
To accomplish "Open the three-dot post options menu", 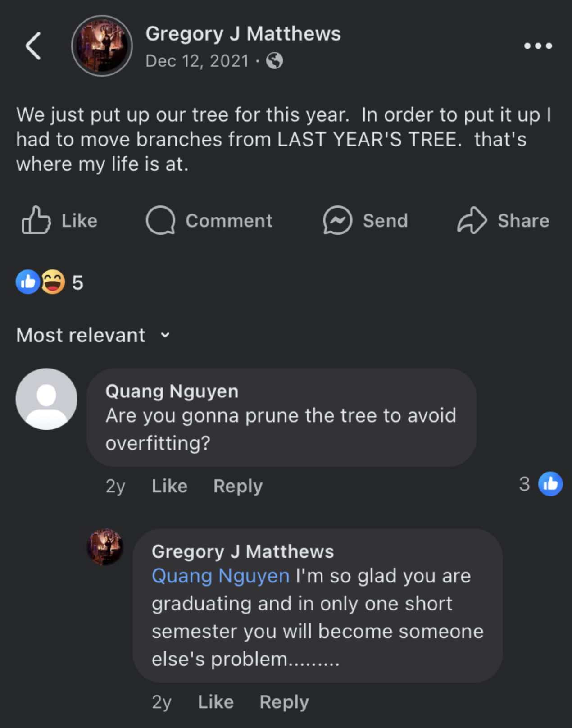I will pyautogui.click(x=538, y=46).
